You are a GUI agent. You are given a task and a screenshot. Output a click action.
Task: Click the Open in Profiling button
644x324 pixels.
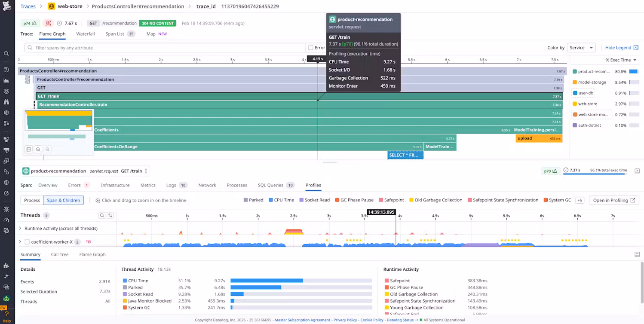(613, 200)
